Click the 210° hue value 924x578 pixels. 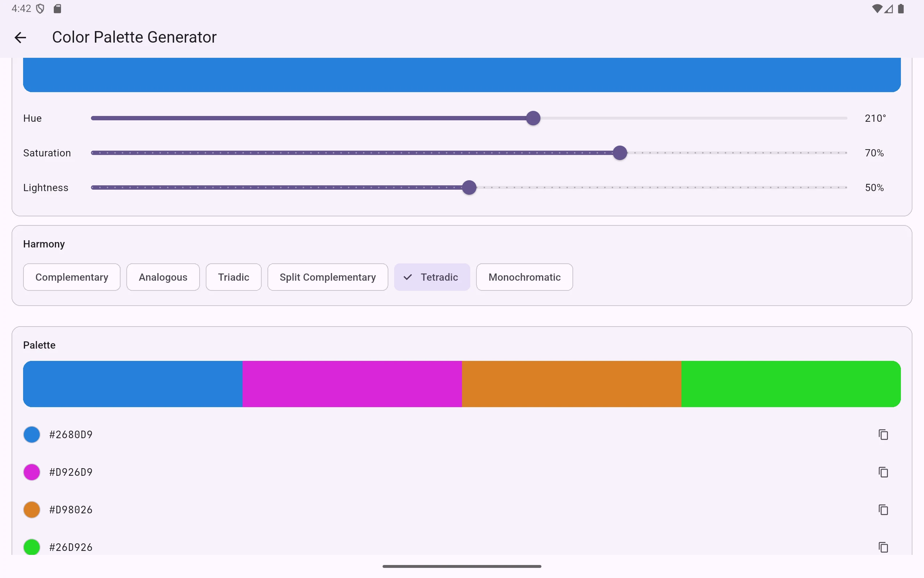click(x=875, y=118)
